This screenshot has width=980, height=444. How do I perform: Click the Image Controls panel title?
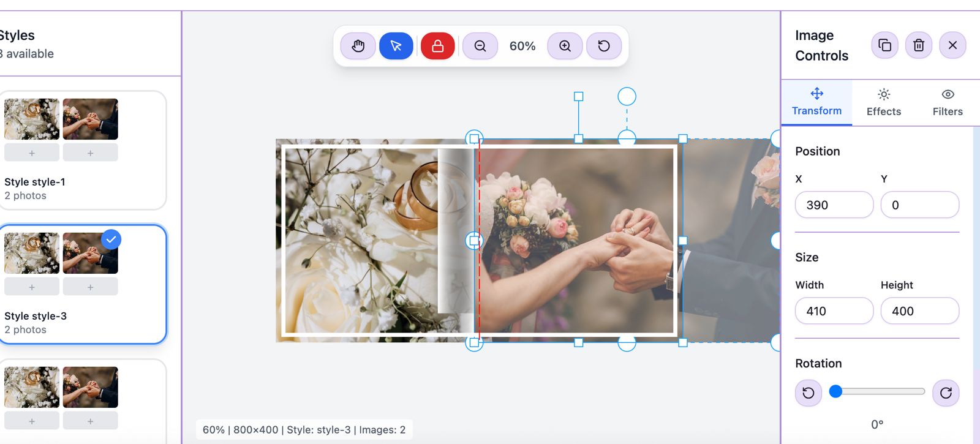coord(821,45)
